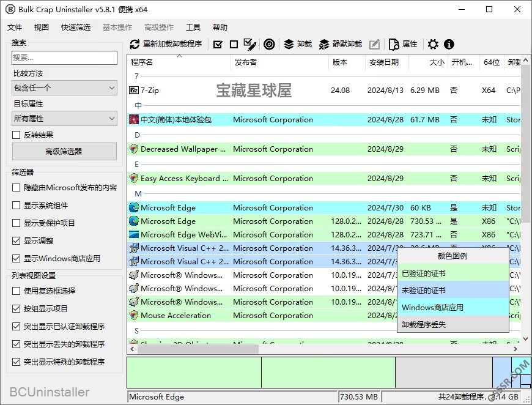Open the 视图 menu
The image size is (532, 405).
[42, 27]
